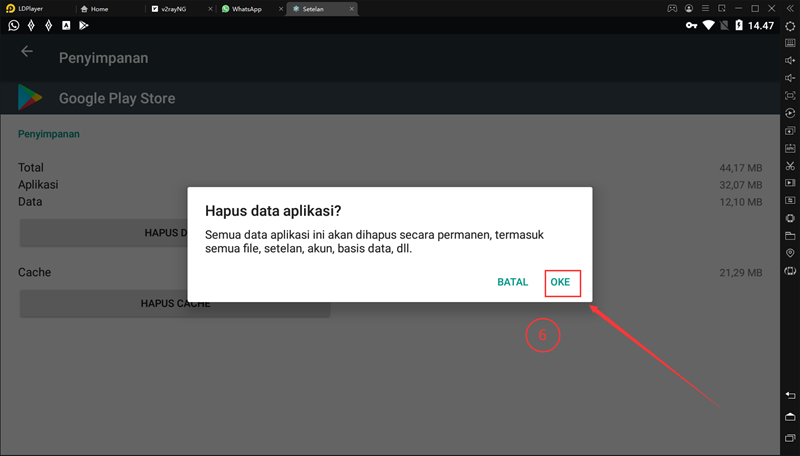Screen dimensions: 800x456
Task: Open the user account icon in title bar
Action: point(690,8)
